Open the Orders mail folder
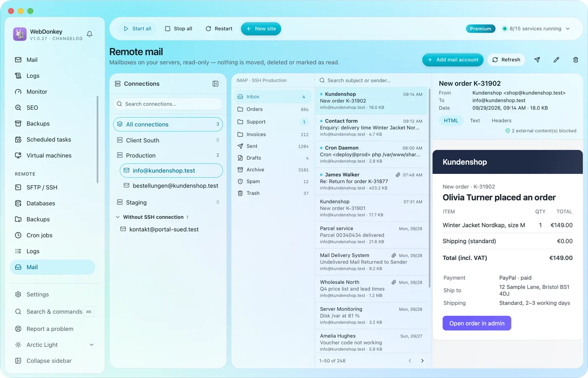 pyautogui.click(x=273, y=109)
